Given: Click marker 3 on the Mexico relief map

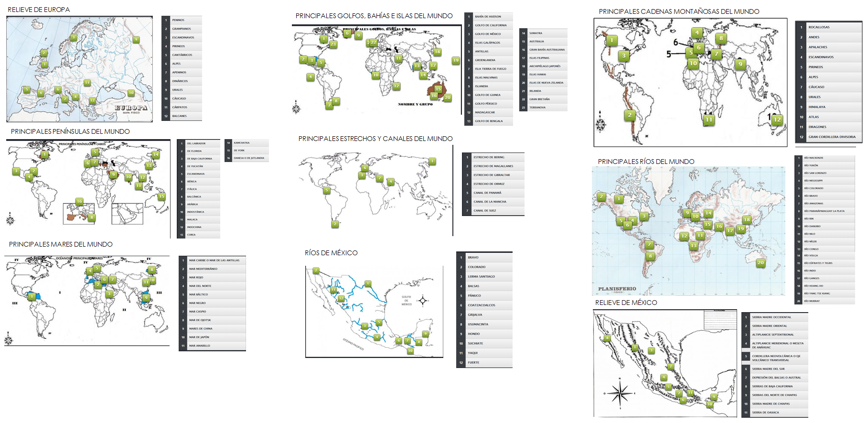Looking at the screenshot, I should click(x=651, y=350).
